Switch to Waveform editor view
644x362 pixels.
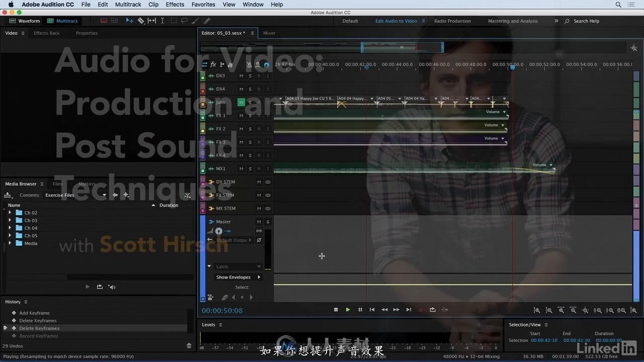[x=25, y=21]
